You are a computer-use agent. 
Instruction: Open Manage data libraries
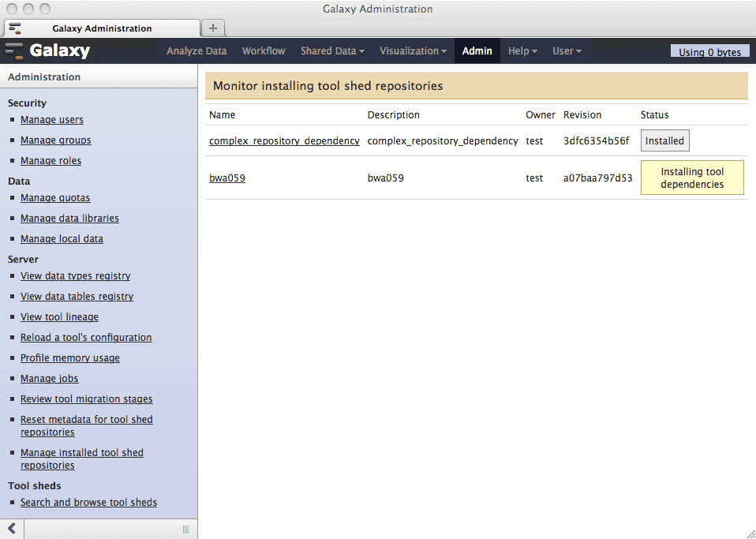point(69,219)
